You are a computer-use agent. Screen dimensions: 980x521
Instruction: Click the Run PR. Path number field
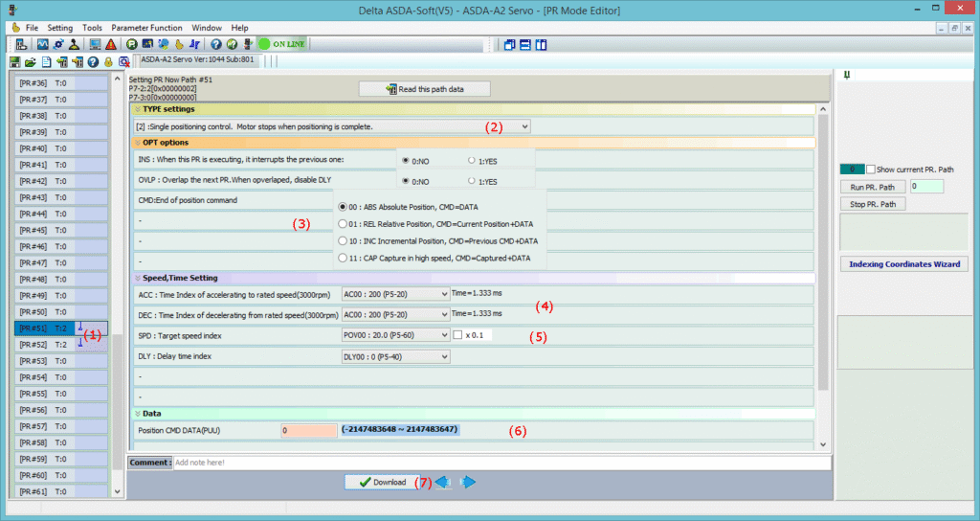[x=926, y=187]
